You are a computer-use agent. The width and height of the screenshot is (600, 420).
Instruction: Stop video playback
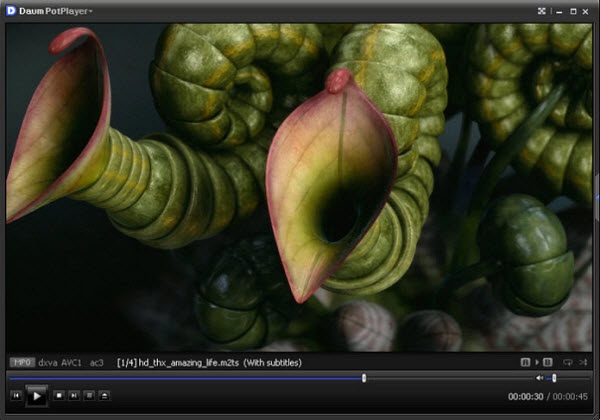click(x=59, y=396)
